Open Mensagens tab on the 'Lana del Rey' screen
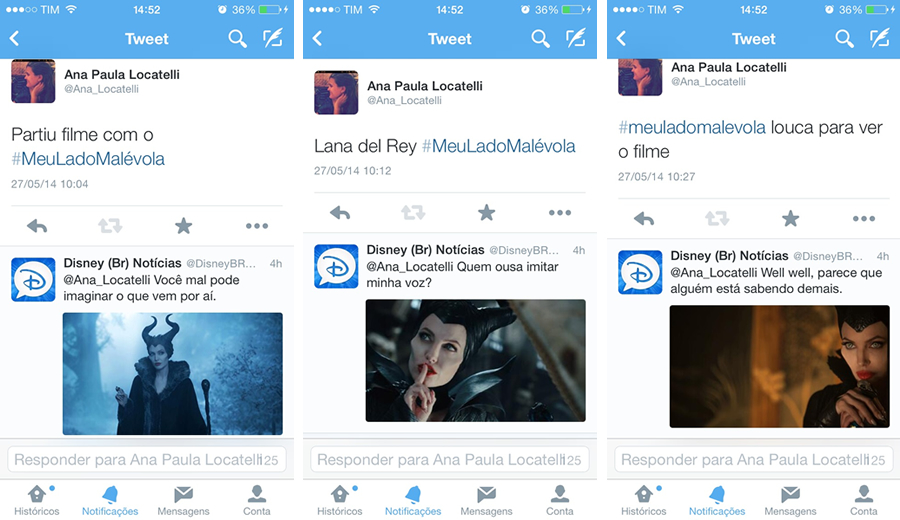This screenshot has height=520, width=900. [487, 500]
